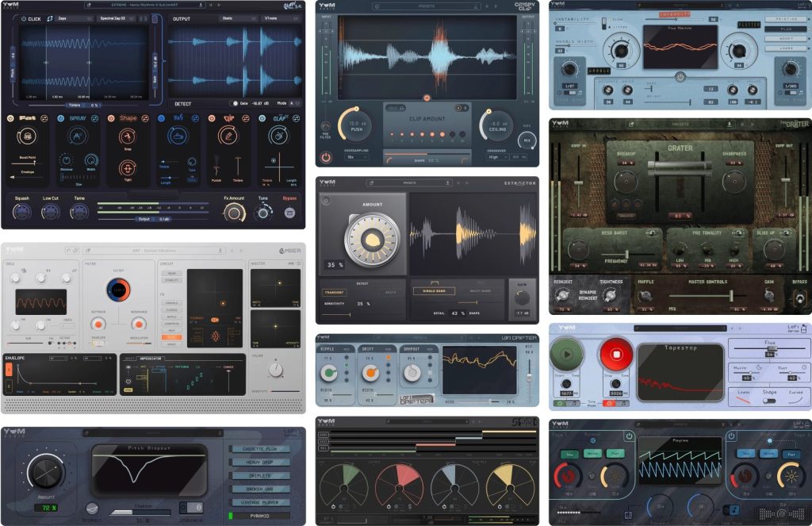Toggle the Extractor power button
Image resolution: width=812 pixels, height=526 pixels.
click(326, 201)
